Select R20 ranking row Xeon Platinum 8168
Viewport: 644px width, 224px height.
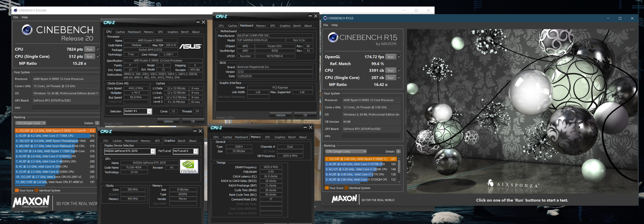(x=55, y=146)
